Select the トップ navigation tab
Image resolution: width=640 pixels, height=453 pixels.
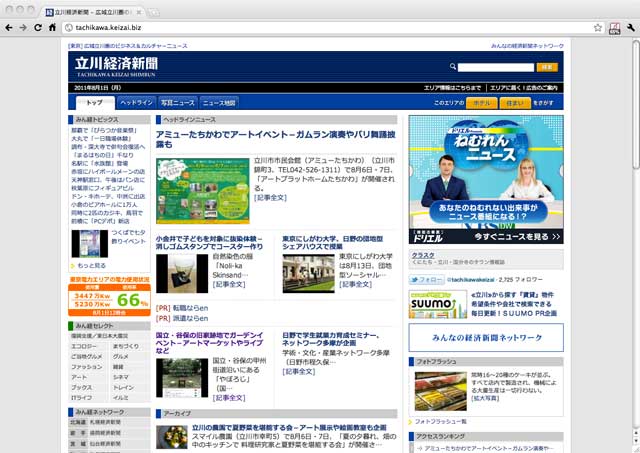click(x=95, y=102)
